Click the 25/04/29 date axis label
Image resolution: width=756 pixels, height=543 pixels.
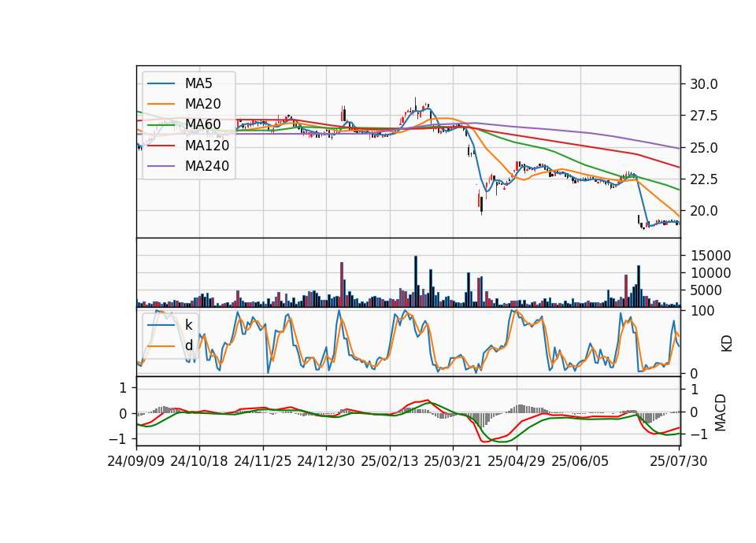[x=517, y=461]
